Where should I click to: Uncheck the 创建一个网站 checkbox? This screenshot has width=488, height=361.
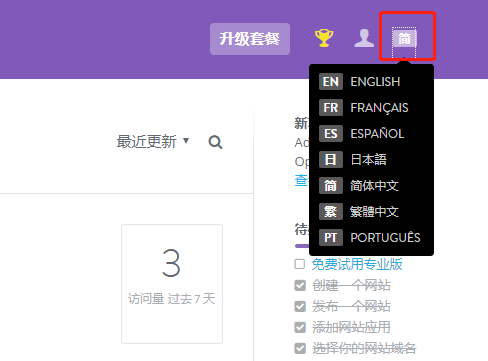point(300,285)
